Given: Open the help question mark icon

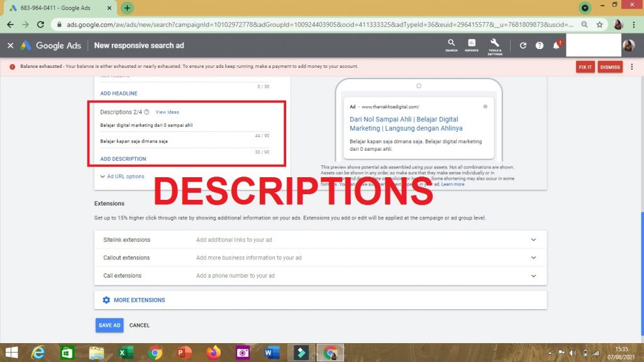Looking at the screenshot, I should click(540, 46).
